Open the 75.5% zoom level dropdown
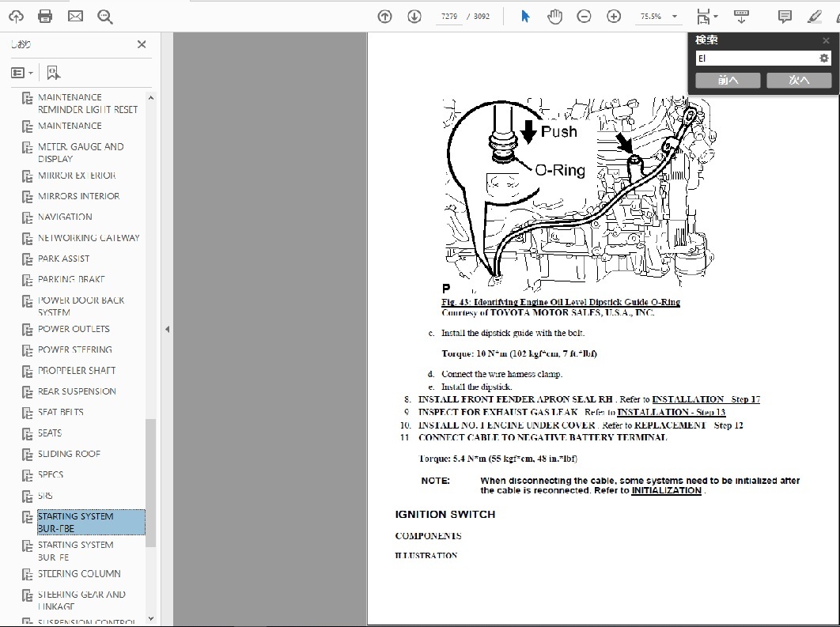840x627 pixels. click(x=675, y=17)
